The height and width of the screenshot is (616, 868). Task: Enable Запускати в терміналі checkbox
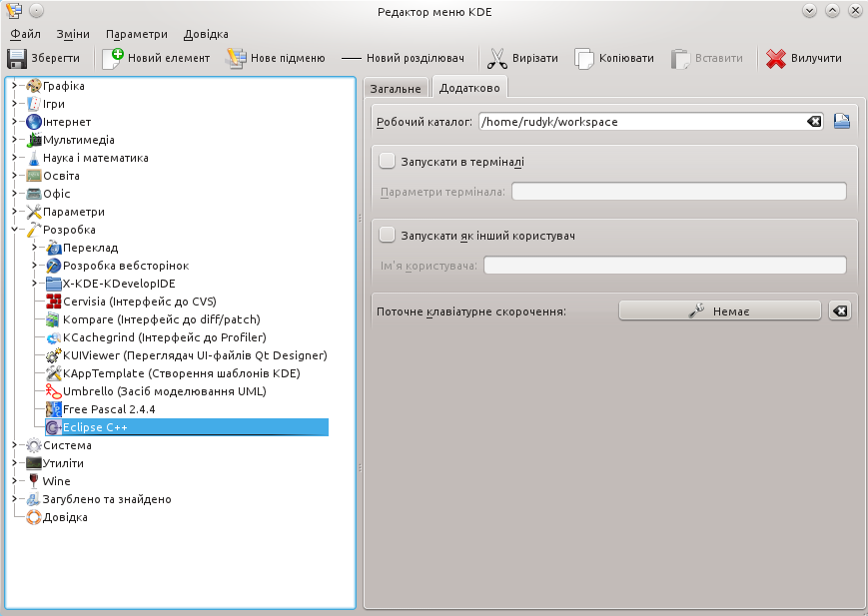(387, 161)
